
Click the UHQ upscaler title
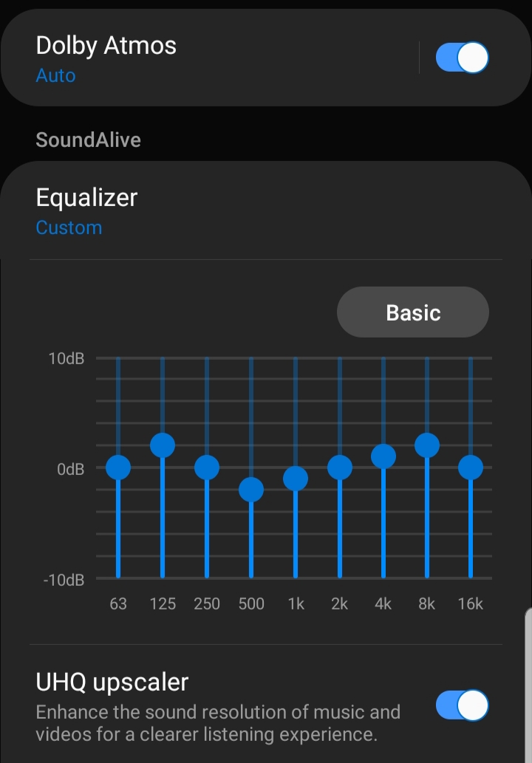pos(112,682)
